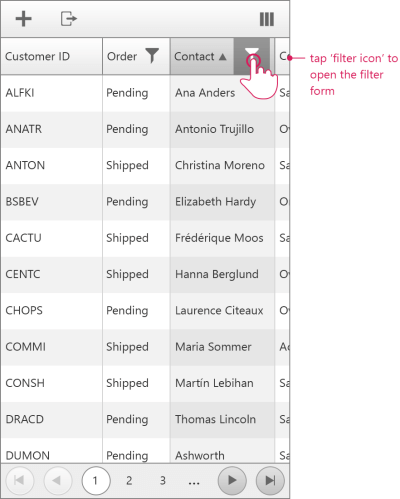
Task: Click the plus add-record icon
Action: coord(24,19)
